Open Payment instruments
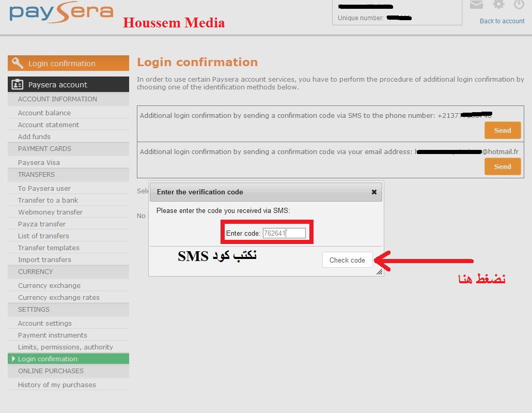Viewport: 532px width, 413px height. pos(52,335)
